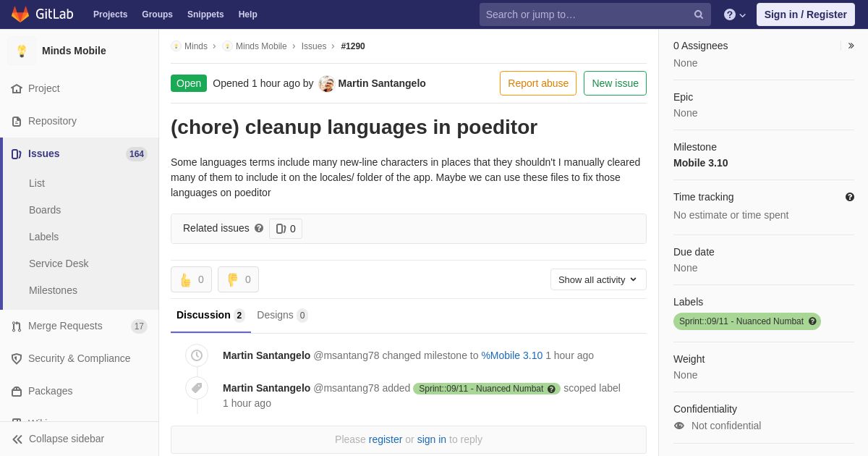Click the Minds Mobile project title in sidebar
The image size is (868, 456).
point(74,51)
